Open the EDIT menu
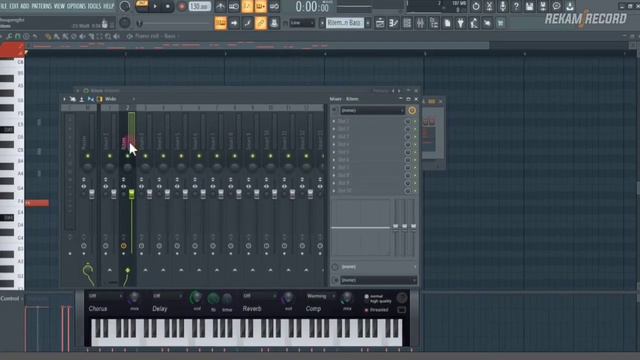This screenshot has width=640, height=360. pyautogui.click(x=13, y=6)
